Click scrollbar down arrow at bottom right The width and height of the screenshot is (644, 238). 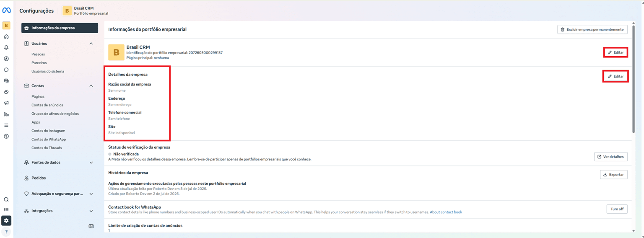[x=634, y=230]
